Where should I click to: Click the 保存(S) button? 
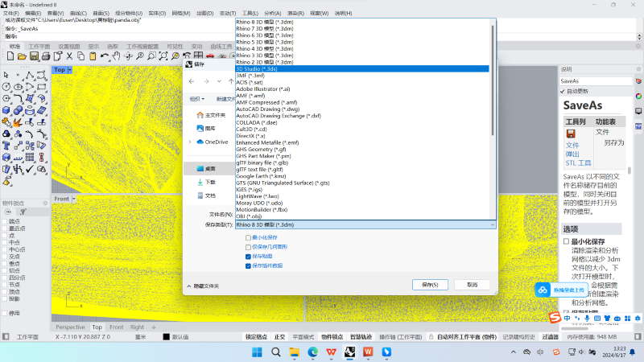coord(430,285)
